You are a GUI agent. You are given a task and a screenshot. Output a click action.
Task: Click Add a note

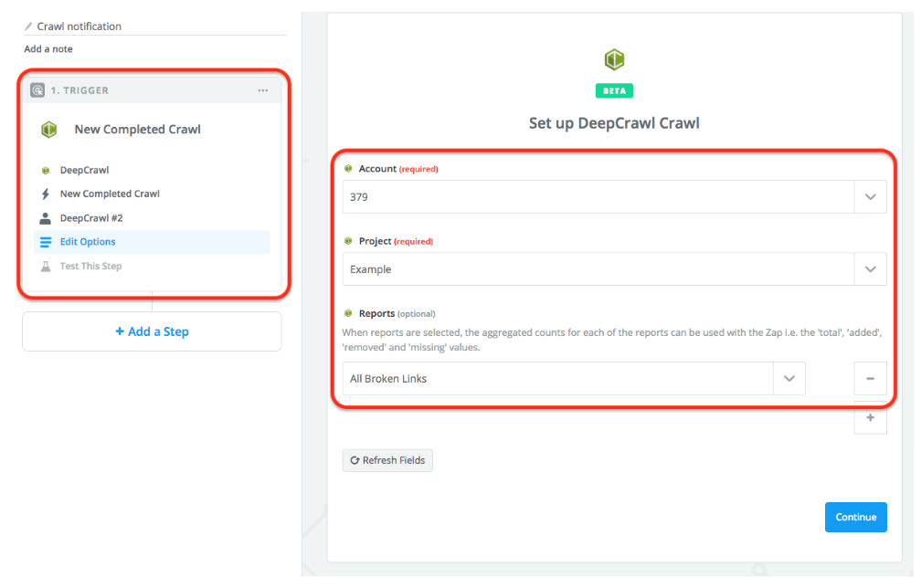(48, 48)
